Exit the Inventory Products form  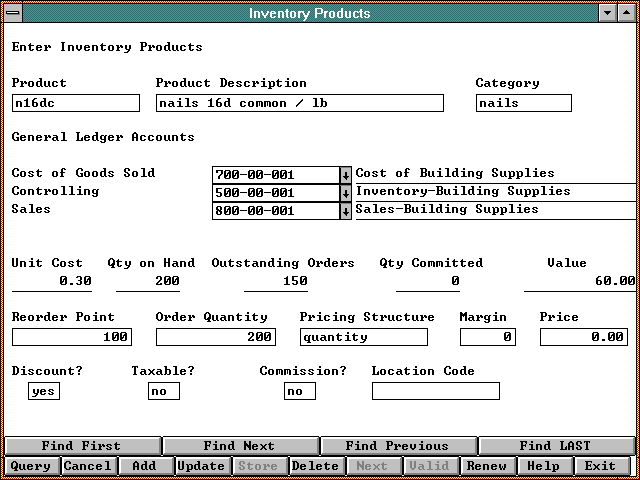(600, 466)
